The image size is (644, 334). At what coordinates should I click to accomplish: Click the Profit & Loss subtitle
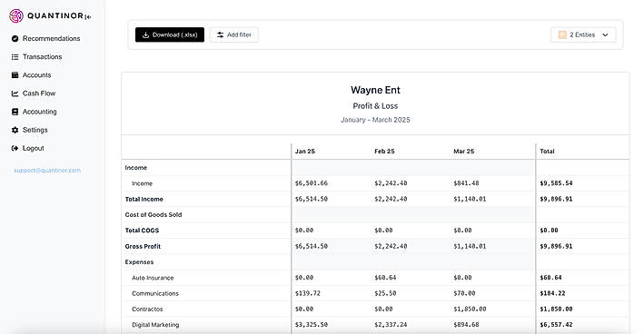point(375,106)
